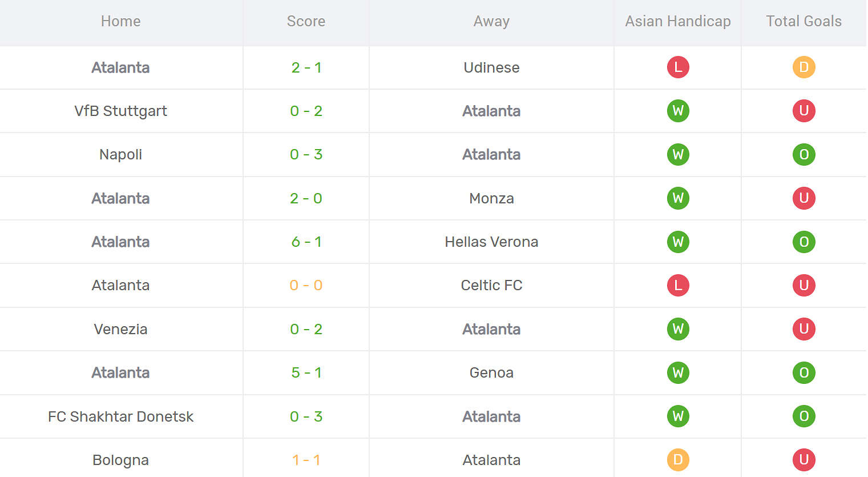Open the VfB Stuttgart team link
Viewport: 868px width, 477px height.
click(x=120, y=111)
